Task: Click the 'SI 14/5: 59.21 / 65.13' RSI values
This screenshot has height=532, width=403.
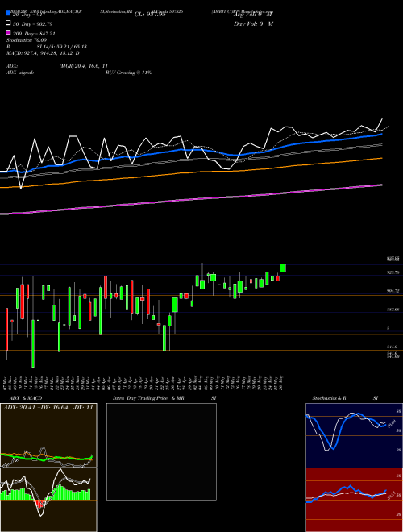Action: (62, 47)
